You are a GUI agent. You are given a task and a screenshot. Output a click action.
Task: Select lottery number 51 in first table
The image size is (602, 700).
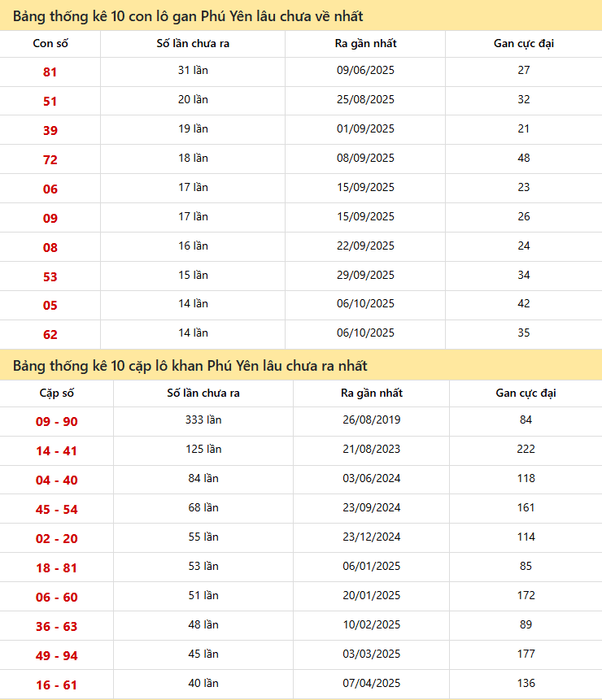[50, 102]
